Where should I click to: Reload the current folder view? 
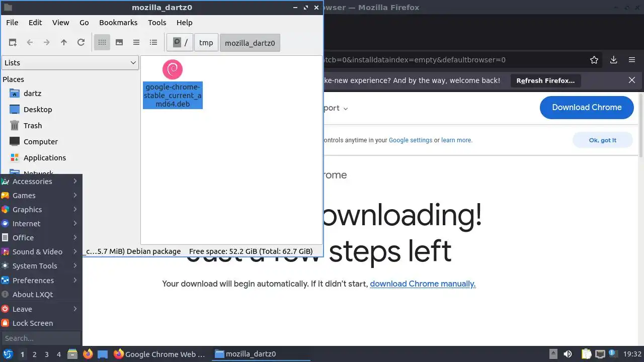[81, 43]
